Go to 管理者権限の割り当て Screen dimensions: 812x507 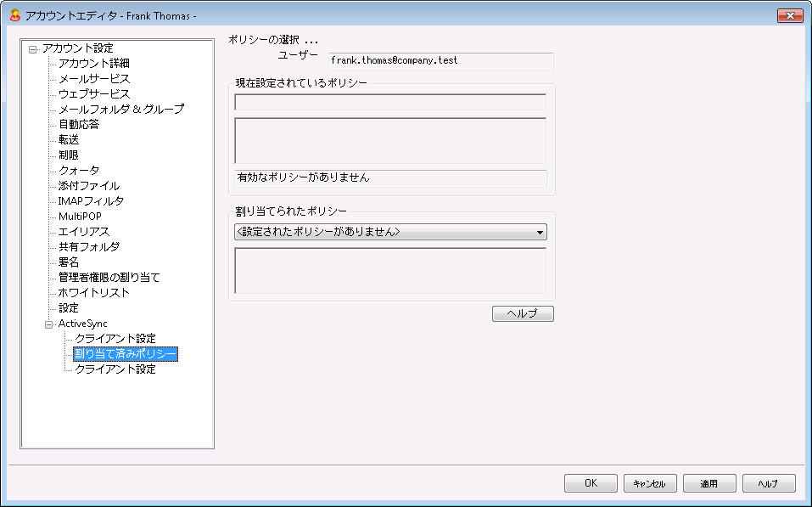[x=109, y=278]
